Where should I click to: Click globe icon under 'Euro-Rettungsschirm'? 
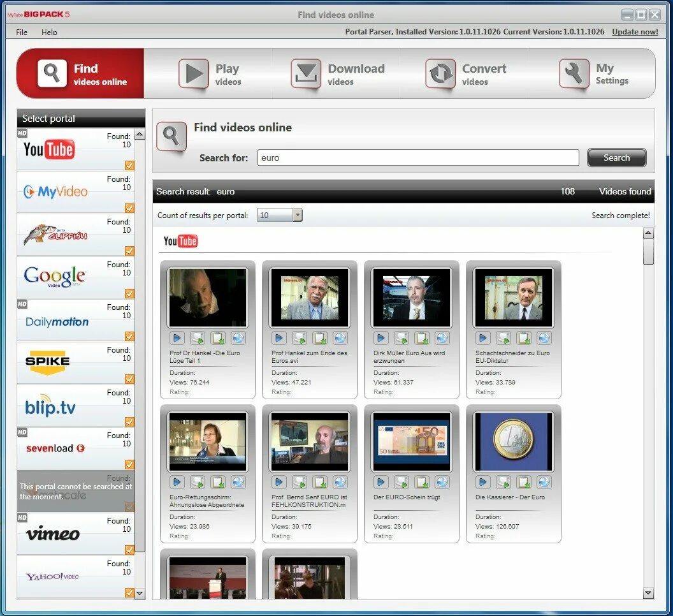pyautogui.click(x=238, y=482)
